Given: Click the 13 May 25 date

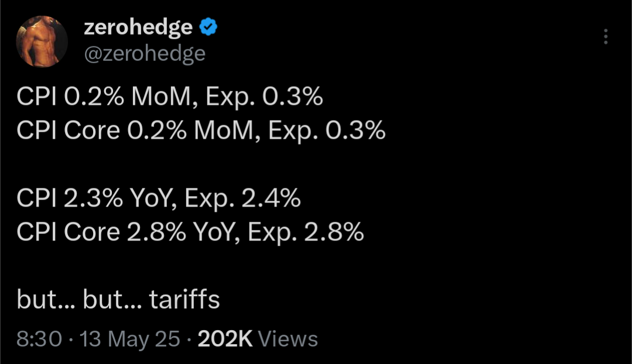Looking at the screenshot, I should point(130,339).
